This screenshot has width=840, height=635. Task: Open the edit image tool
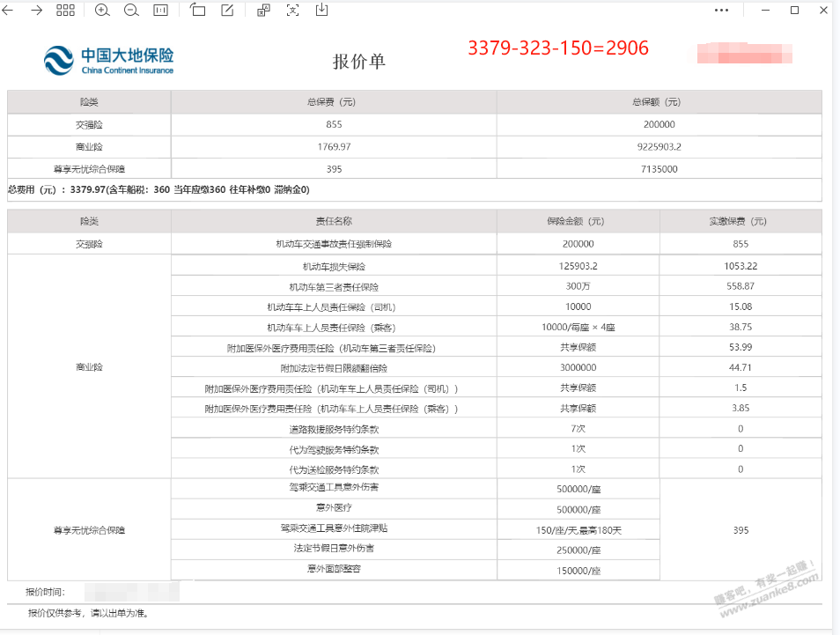227,11
